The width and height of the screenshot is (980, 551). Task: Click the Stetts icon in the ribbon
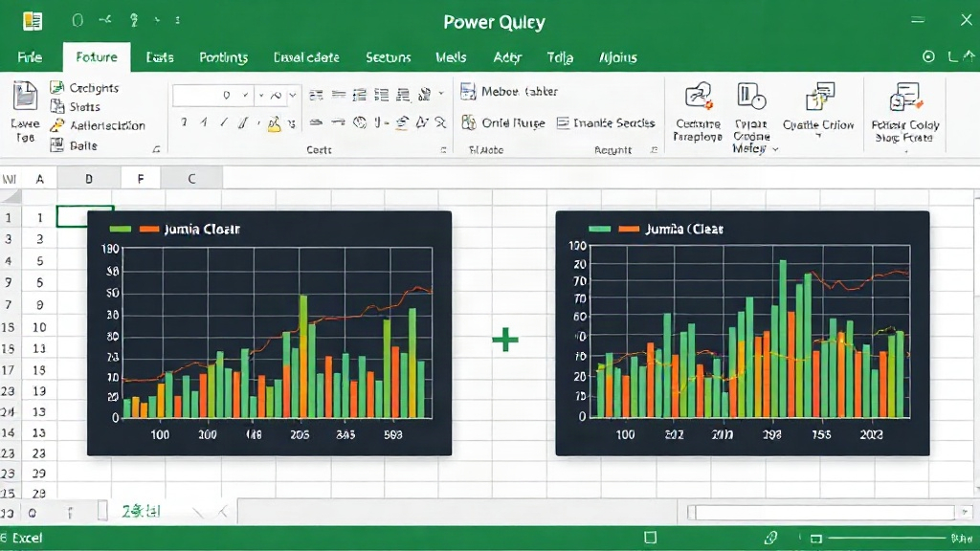(x=56, y=106)
